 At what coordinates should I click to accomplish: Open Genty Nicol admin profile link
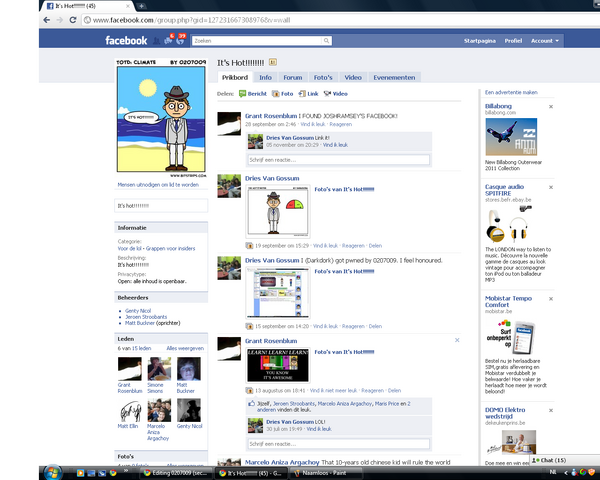[x=138, y=311]
